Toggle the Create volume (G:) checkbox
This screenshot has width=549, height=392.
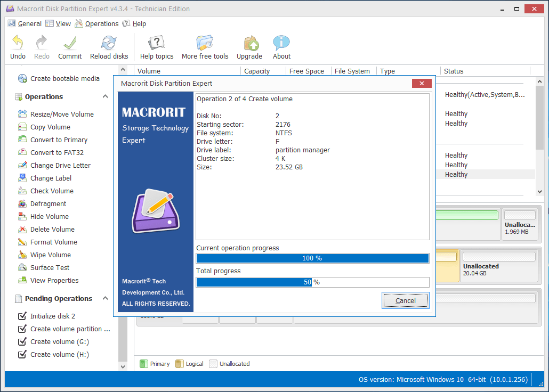pos(22,341)
